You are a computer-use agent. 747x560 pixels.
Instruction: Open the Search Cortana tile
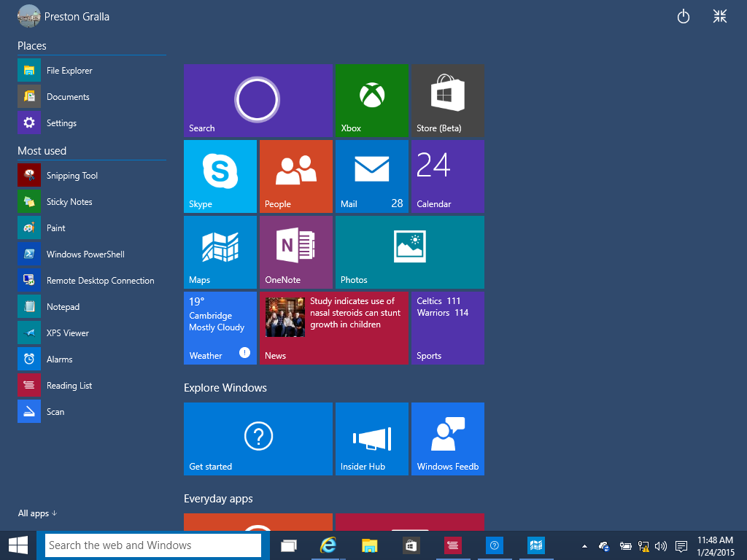click(258, 101)
